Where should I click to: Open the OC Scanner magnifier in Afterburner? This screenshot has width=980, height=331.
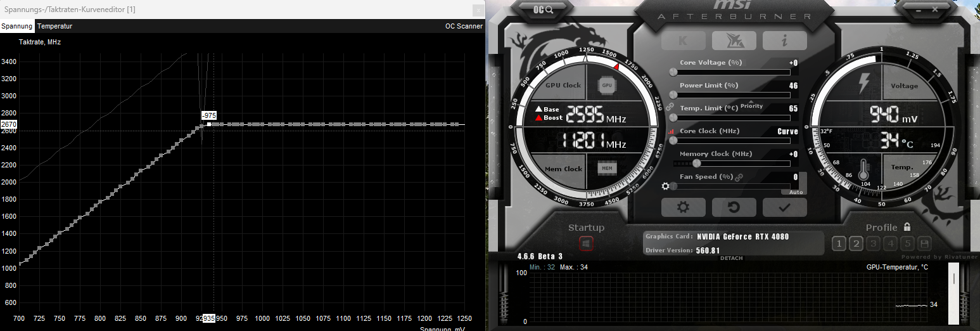[x=544, y=10]
